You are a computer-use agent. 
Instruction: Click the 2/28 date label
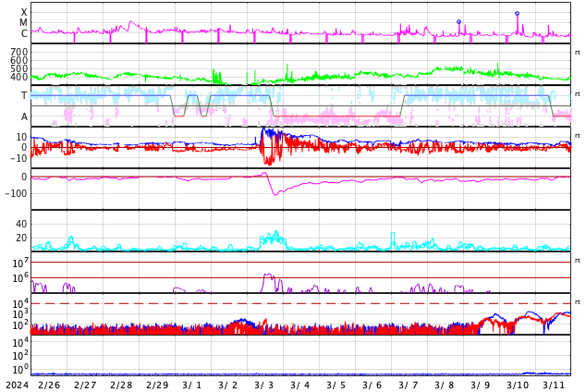[121, 385]
